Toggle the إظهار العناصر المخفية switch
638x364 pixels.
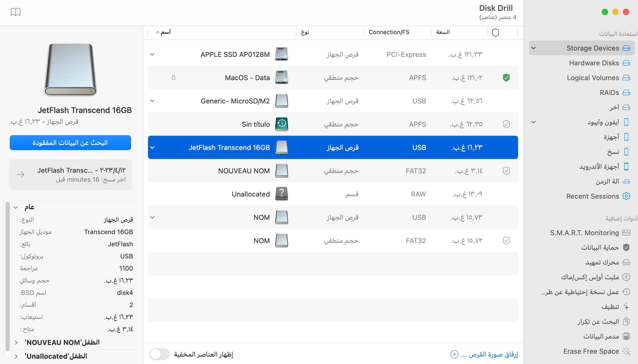tap(159, 354)
